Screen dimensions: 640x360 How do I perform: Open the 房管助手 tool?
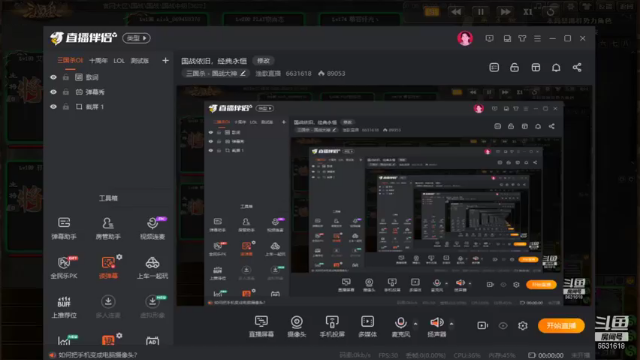(108, 228)
